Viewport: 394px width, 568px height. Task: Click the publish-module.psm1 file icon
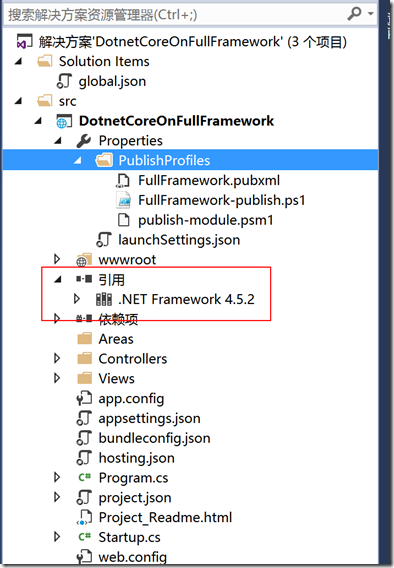coord(123,220)
